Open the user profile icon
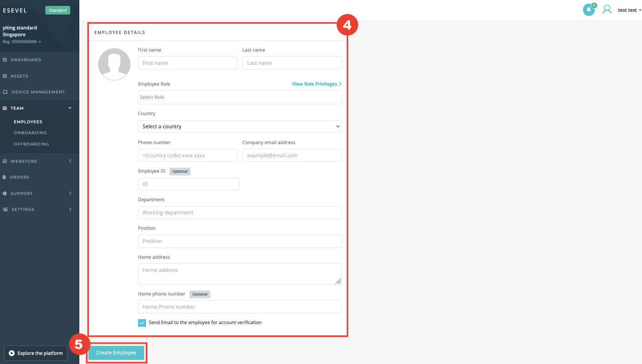This screenshot has width=642, height=364. [607, 10]
